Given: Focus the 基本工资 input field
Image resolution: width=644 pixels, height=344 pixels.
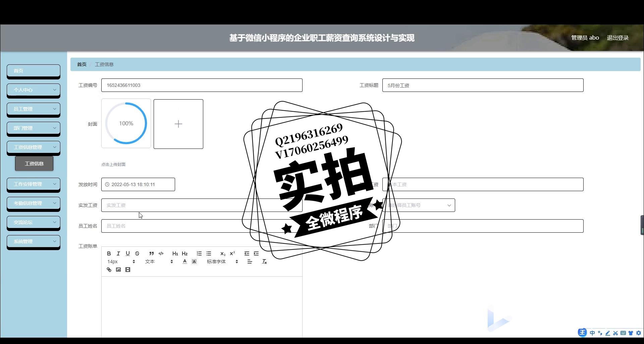Looking at the screenshot, I should 483,184.
